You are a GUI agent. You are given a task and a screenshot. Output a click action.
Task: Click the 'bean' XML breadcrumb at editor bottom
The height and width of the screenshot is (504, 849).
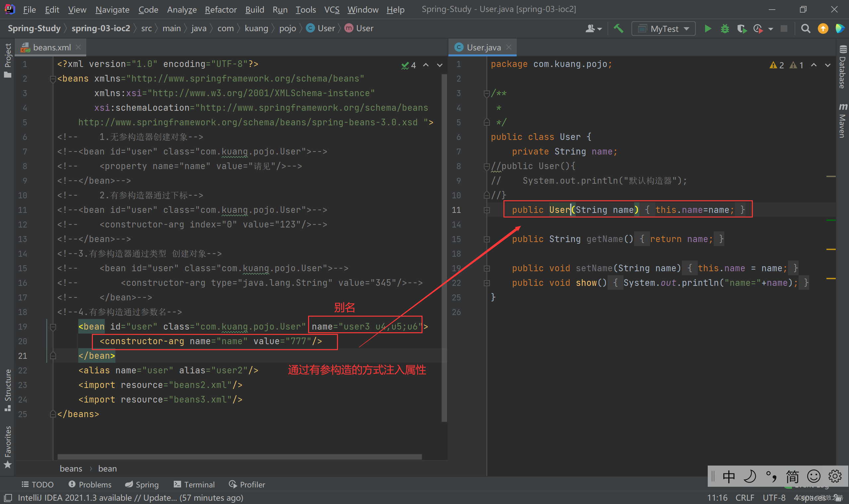coord(107,469)
